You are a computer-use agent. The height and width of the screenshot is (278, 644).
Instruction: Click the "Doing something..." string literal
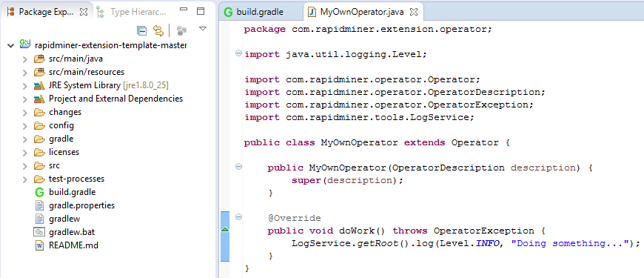570,243
